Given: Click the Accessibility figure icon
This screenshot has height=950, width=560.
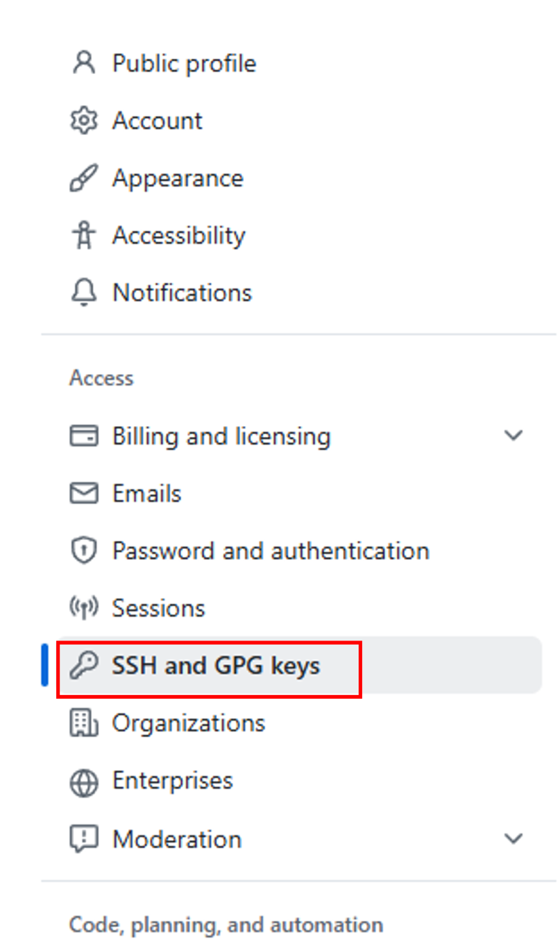Looking at the screenshot, I should click(x=84, y=235).
